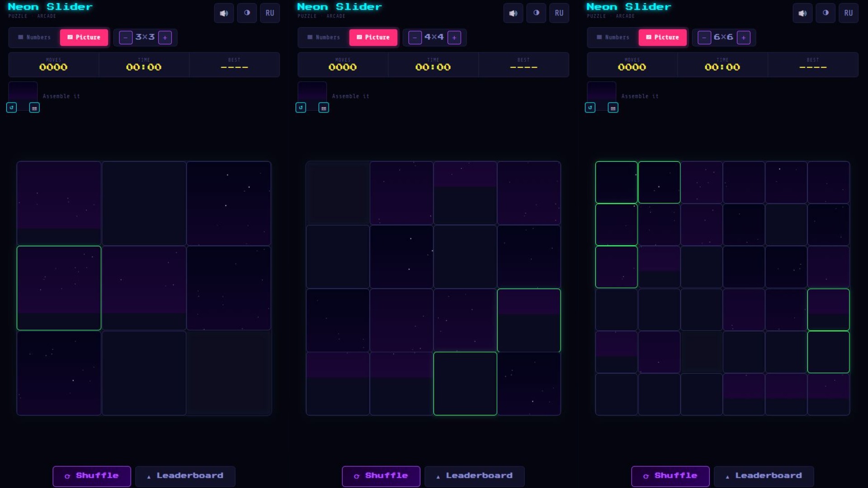Click the Neon Slider title of the 4×4 game
This screenshot has height=488, width=868.
[340, 7]
